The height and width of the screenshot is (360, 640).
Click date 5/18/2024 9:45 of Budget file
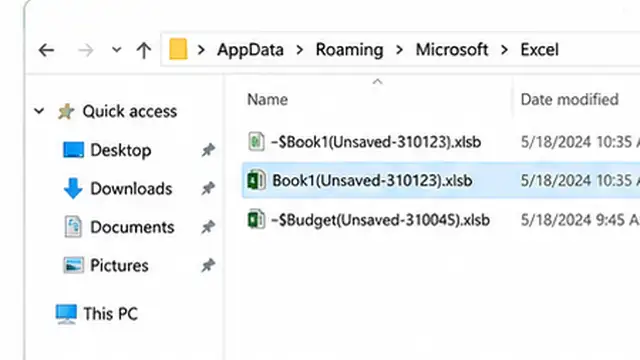coord(580,220)
